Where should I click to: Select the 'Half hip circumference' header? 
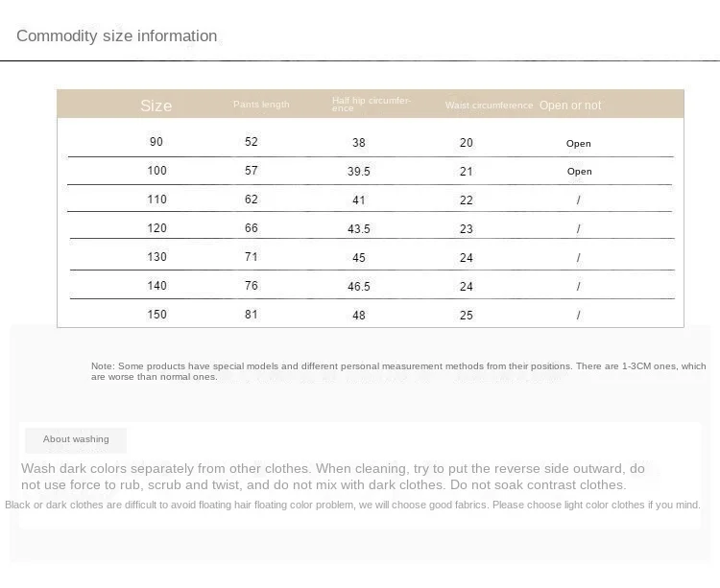(x=372, y=105)
